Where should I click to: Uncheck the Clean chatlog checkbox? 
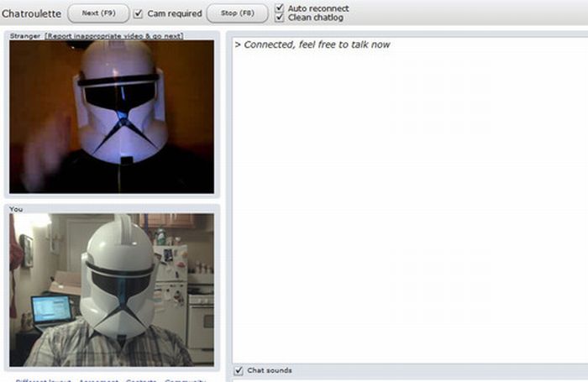[x=280, y=18]
